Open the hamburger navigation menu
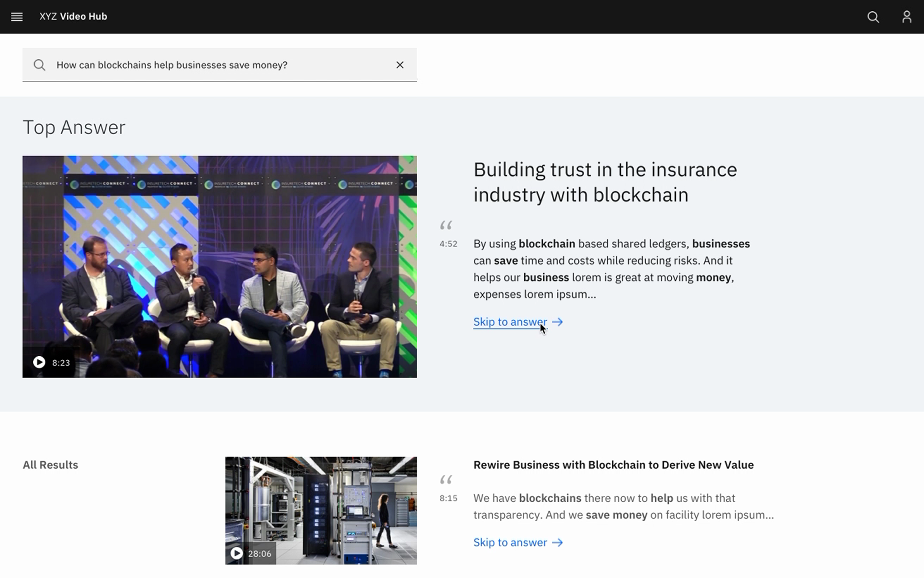The width and height of the screenshot is (924, 578). coord(17,17)
